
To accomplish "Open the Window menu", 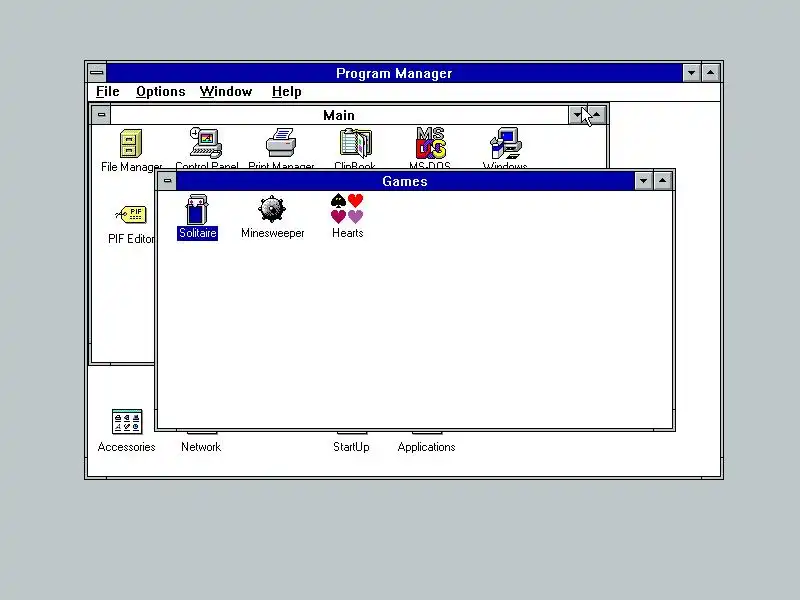I will [x=226, y=92].
